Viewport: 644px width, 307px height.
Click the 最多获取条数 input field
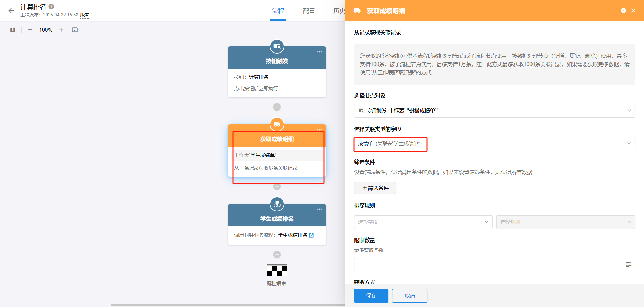click(x=488, y=265)
